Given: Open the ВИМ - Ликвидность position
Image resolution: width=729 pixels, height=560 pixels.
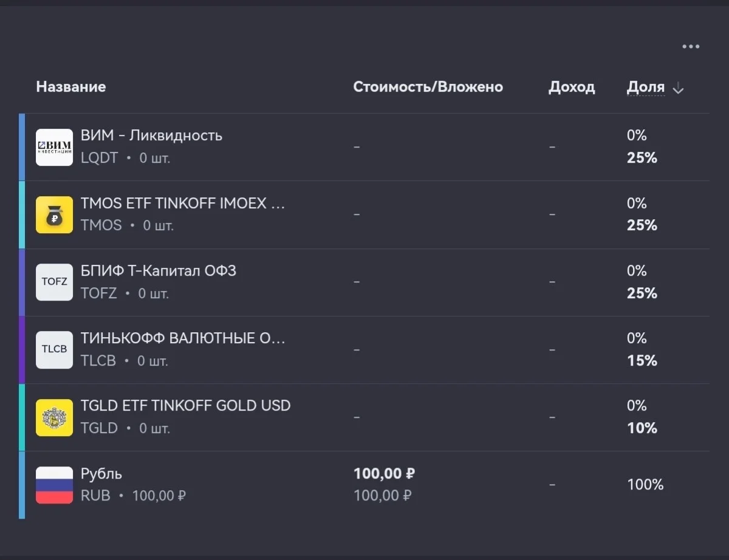Looking at the screenshot, I should click(364, 147).
